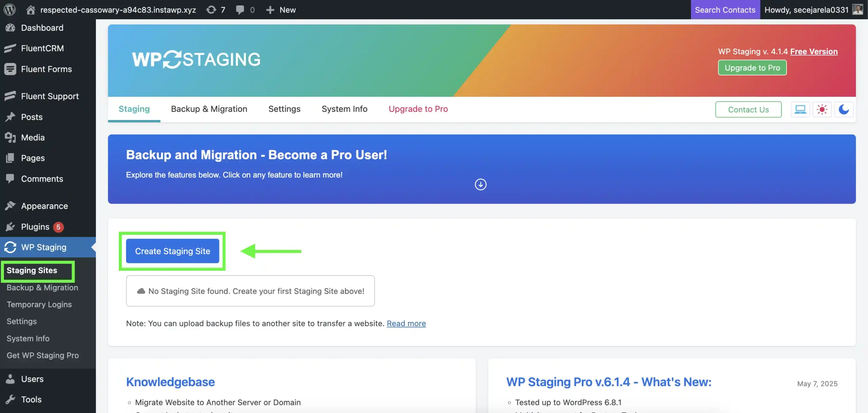868x413 pixels.
Task: Open Staging Sites submenu item
Action: click(32, 270)
